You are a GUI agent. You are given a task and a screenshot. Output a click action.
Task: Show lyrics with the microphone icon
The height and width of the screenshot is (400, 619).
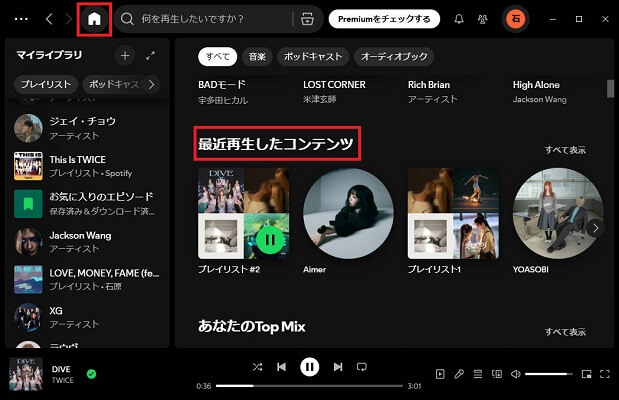[x=459, y=374]
